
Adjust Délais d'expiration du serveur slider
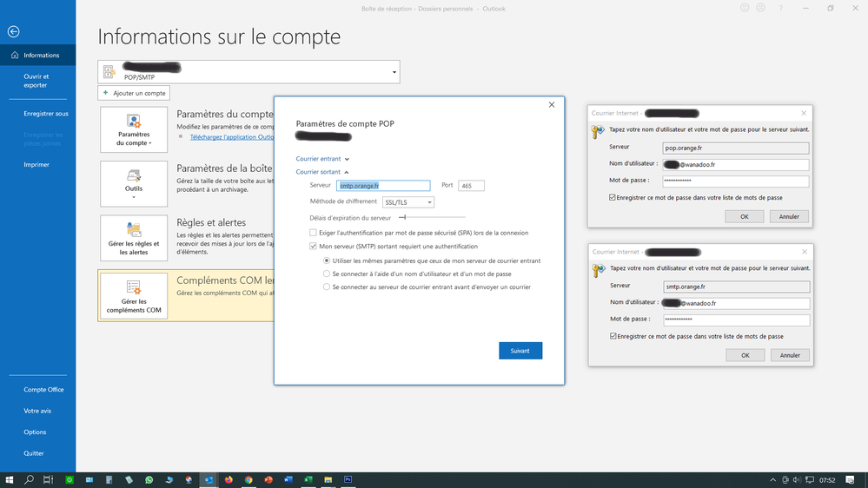[402, 217]
